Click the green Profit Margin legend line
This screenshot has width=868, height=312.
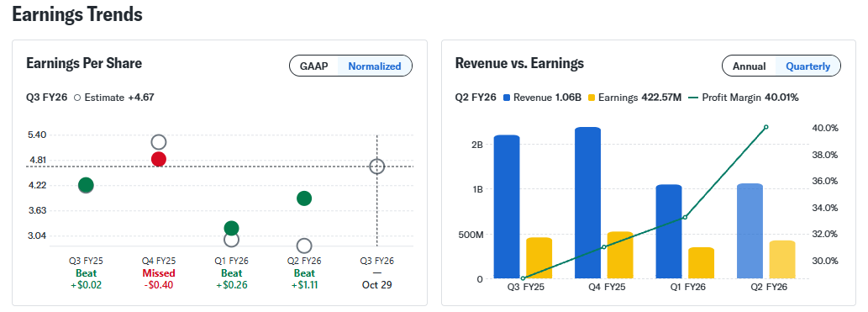(693, 98)
